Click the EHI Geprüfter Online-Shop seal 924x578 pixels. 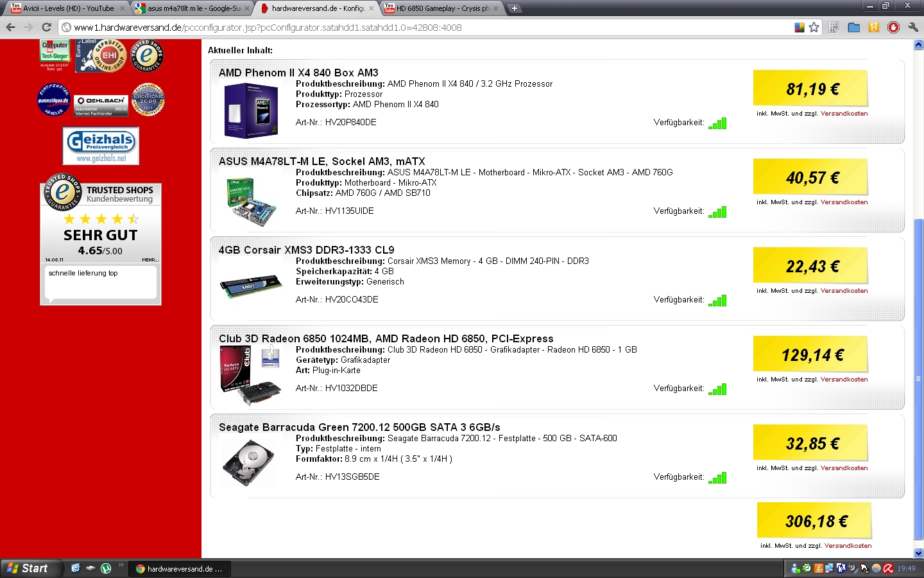tap(101, 56)
